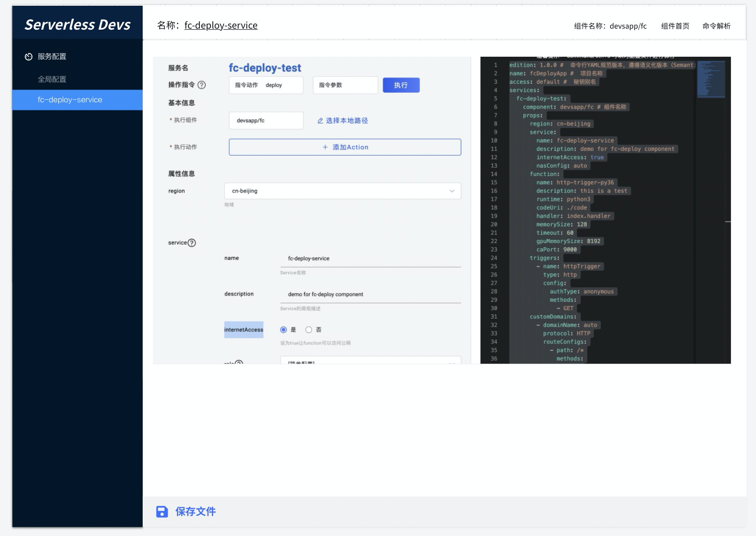The height and width of the screenshot is (536, 756).
Task: Open help icon next to 操作指令
Action: (201, 85)
